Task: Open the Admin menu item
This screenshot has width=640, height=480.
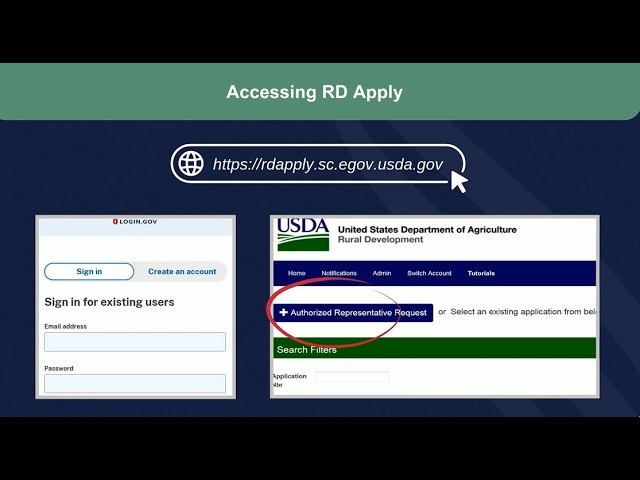Action: click(382, 273)
